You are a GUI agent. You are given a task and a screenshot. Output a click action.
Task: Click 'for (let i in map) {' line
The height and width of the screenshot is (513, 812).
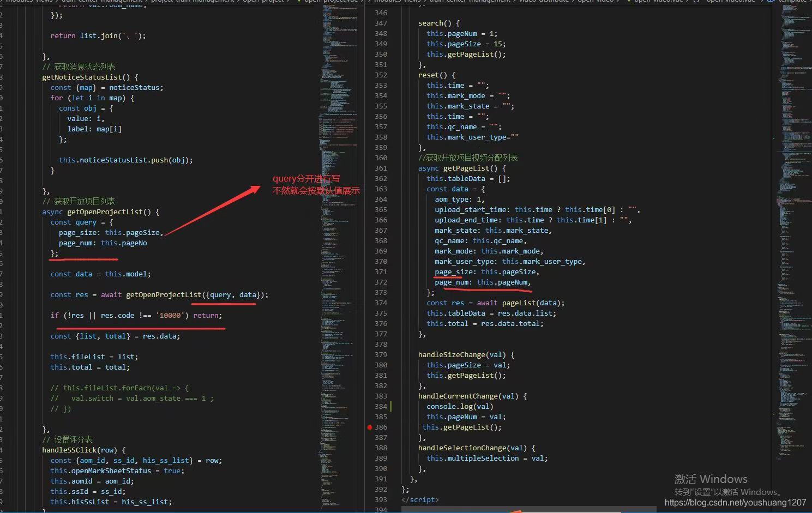(92, 98)
